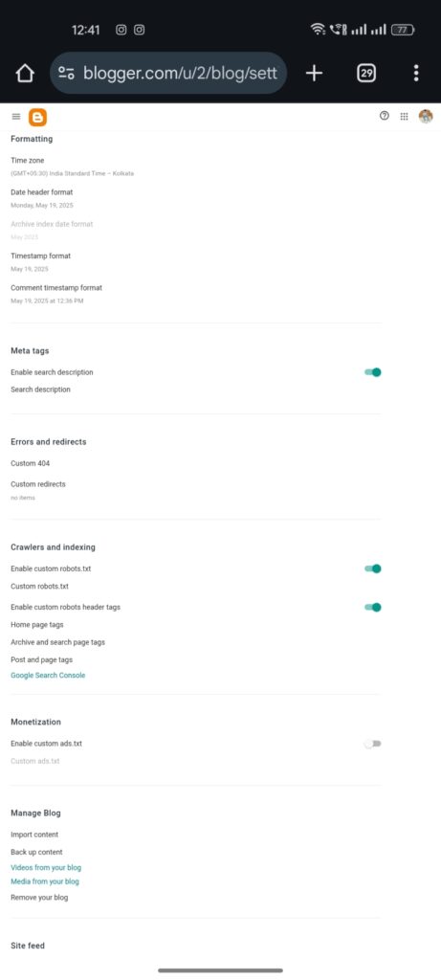Open Videos from your blog link
This screenshot has height=980, width=441.
pos(46,867)
